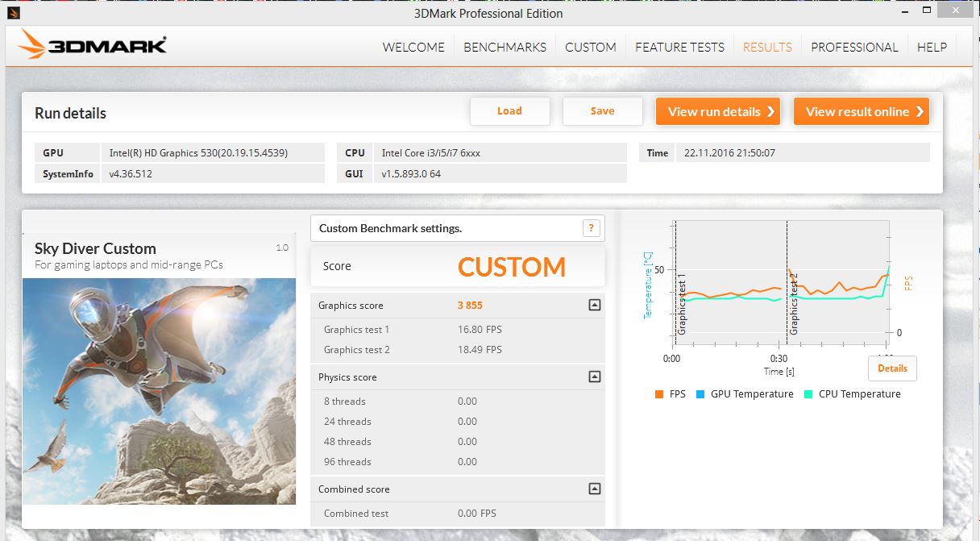Click the Graphics score value 3 855
This screenshot has height=541, width=980.
tap(470, 306)
